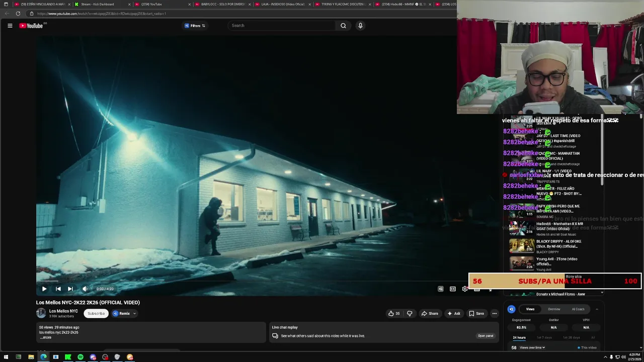Switch to TYKING Y FLACOMC tab
Image resolution: width=644 pixels, height=362 pixels.
[x=343, y=4]
